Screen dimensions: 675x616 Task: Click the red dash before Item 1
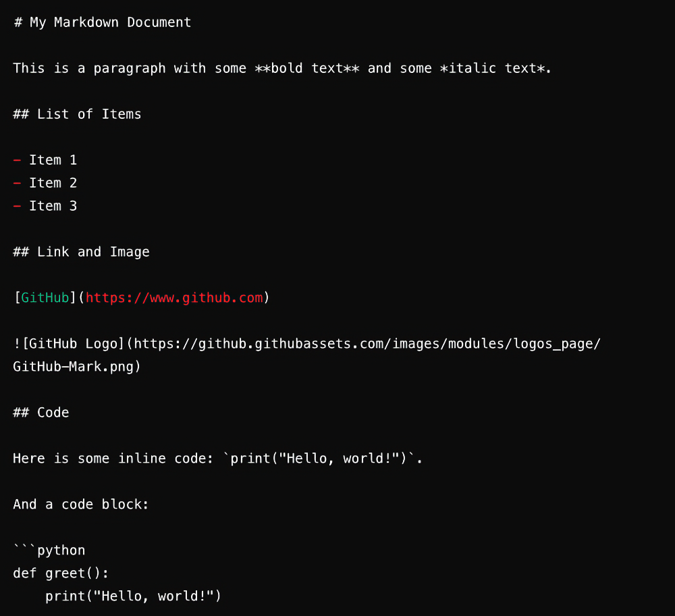tap(18, 160)
